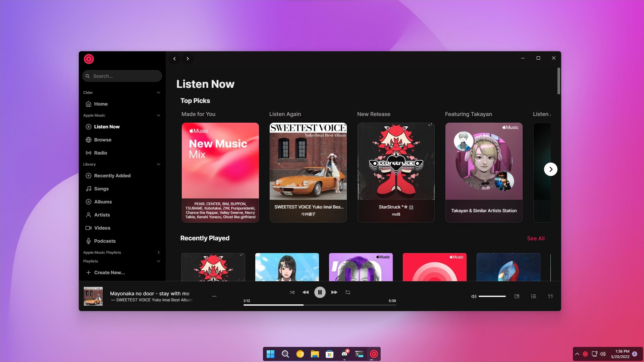Open the system tray network icon

click(x=594, y=354)
